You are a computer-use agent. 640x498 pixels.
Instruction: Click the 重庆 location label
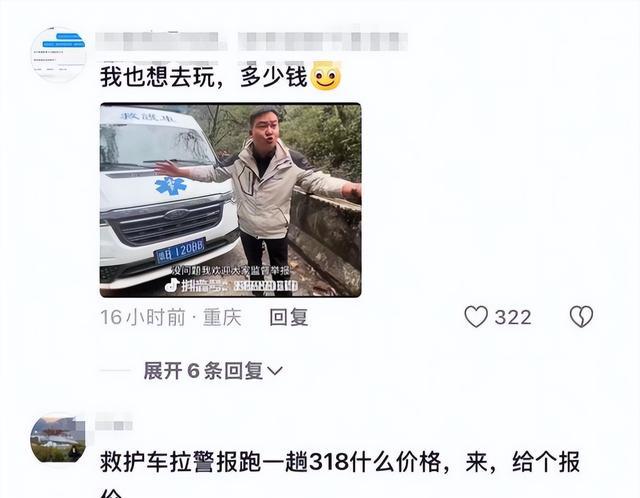click(222, 317)
